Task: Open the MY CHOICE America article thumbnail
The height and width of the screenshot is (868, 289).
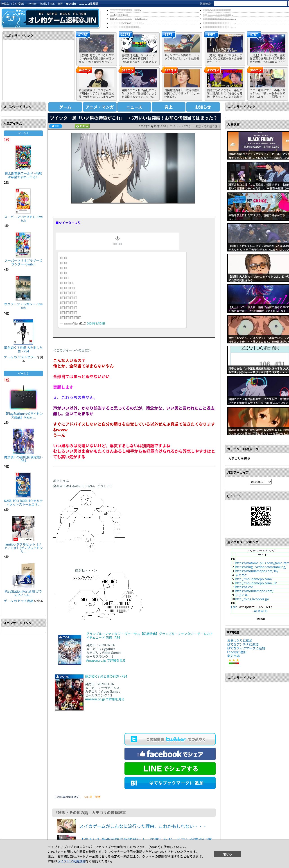Action: pos(258,207)
